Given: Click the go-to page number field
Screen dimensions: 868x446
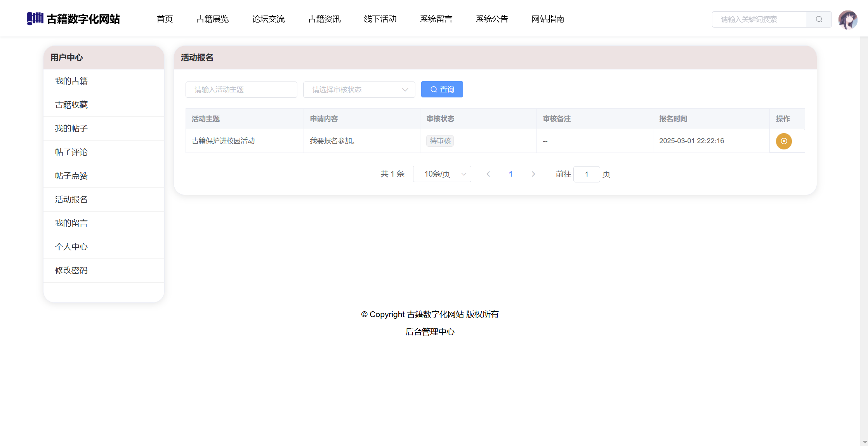Looking at the screenshot, I should (x=586, y=174).
